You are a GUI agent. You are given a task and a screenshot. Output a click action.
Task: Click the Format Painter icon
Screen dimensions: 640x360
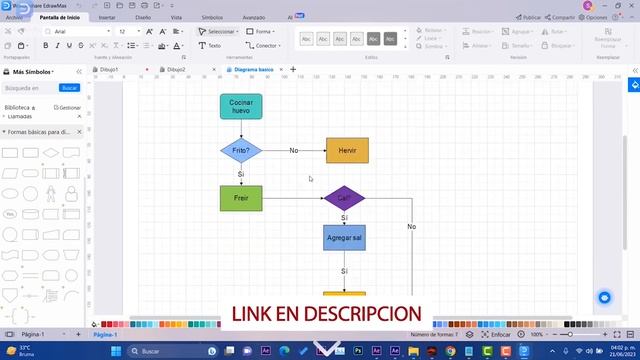click(21, 31)
